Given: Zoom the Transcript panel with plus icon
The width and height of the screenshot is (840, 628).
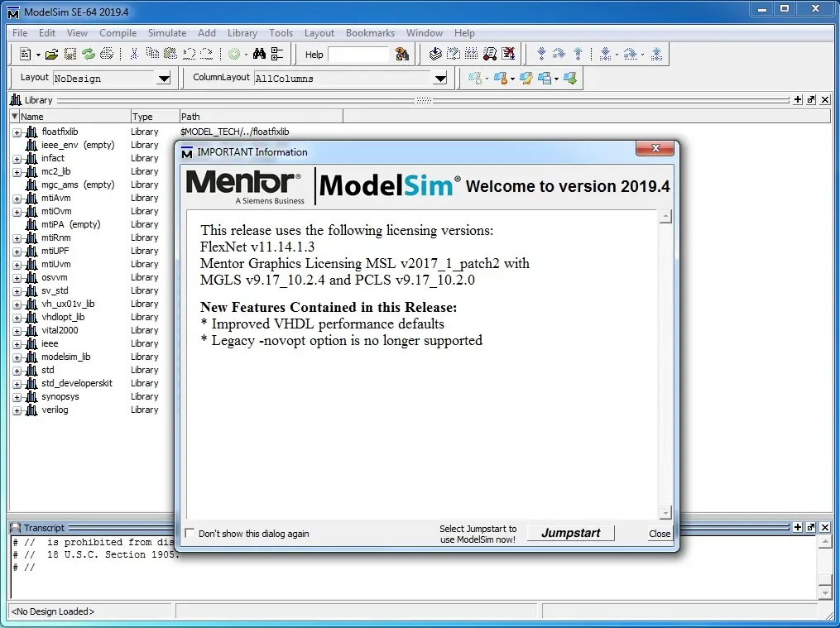Looking at the screenshot, I should pyautogui.click(x=798, y=527).
